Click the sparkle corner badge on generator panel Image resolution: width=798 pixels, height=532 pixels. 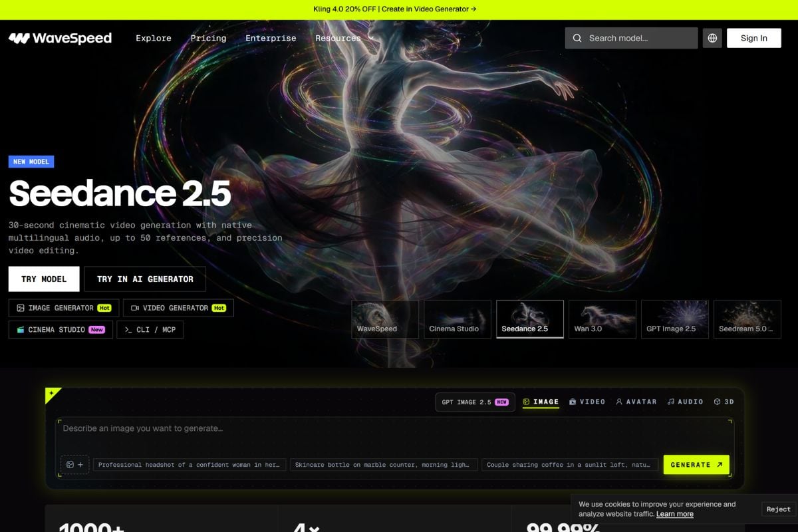(53, 396)
